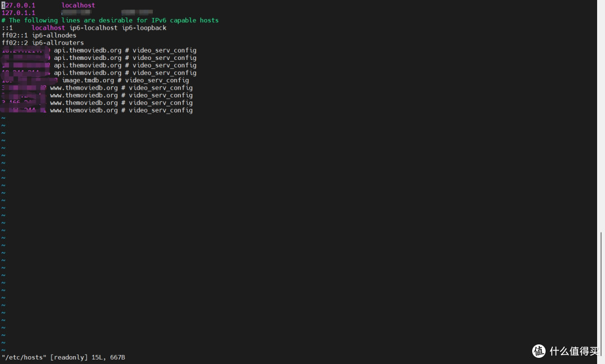The height and width of the screenshot is (364, 605).
Task: Click the video_serv_config comment on image.tmdb.org line
Action: pyautogui.click(x=157, y=80)
